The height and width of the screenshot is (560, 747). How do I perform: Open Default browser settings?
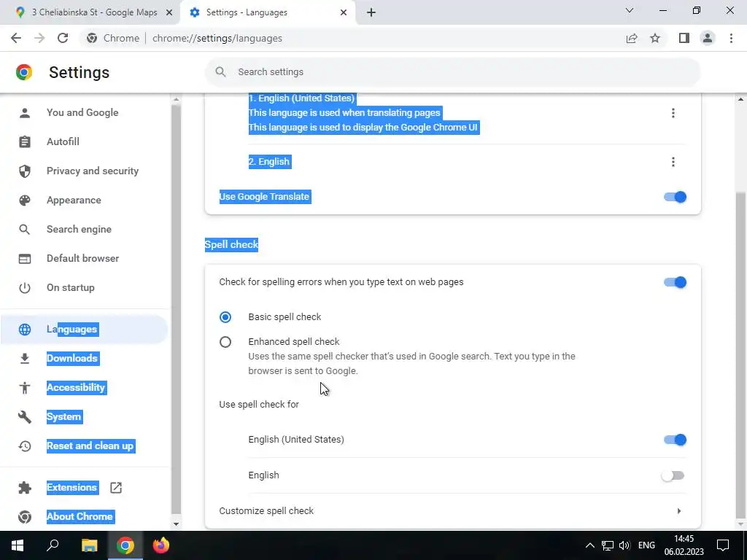coord(83,258)
